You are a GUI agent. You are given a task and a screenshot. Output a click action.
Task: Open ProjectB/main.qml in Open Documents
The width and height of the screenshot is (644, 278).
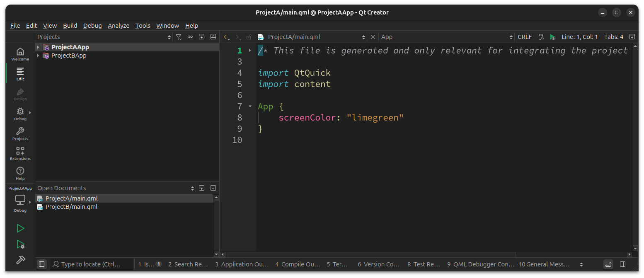point(71,207)
